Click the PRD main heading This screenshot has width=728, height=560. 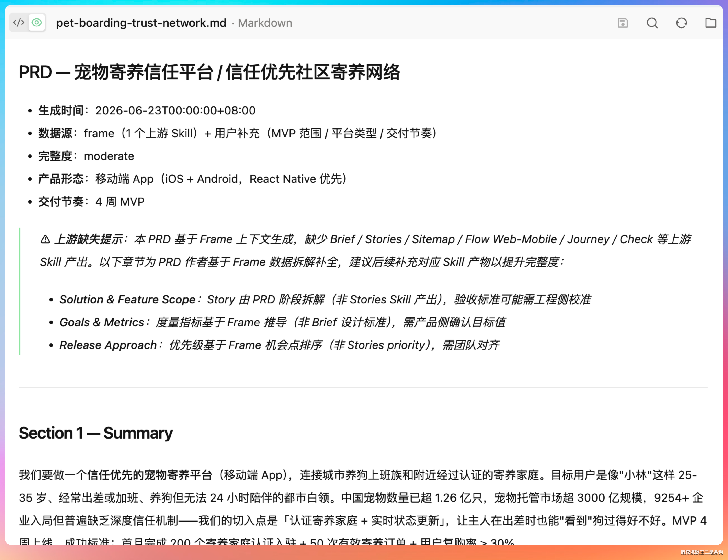tap(209, 72)
